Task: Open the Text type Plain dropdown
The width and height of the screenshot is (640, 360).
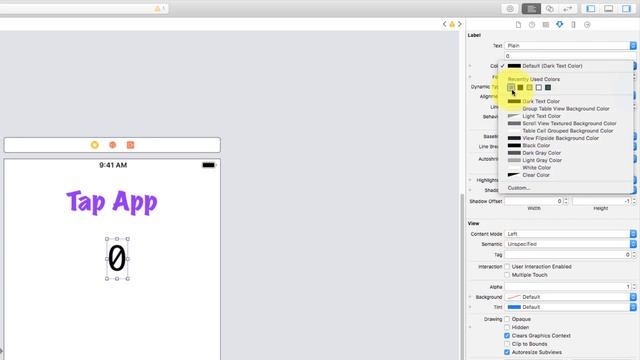Action: point(570,46)
